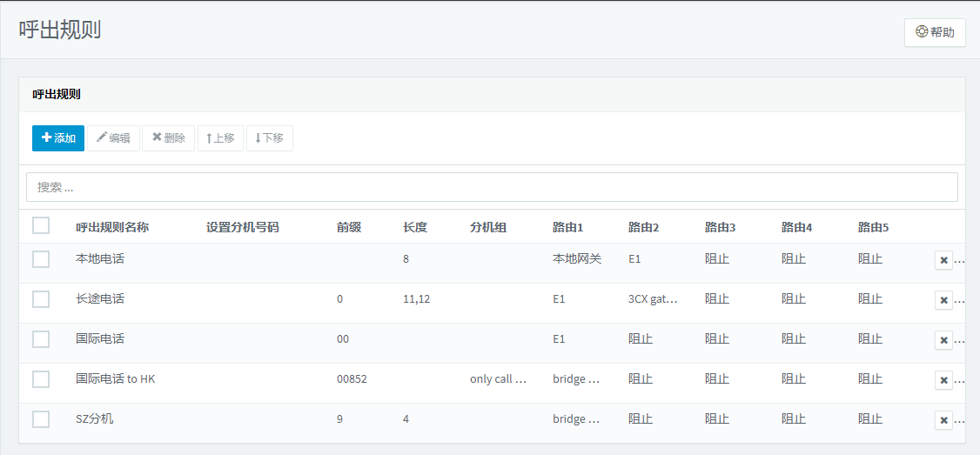Image resolution: width=980 pixels, height=455 pixels.
Task: Click the 添加 add rule button
Action: [x=58, y=138]
